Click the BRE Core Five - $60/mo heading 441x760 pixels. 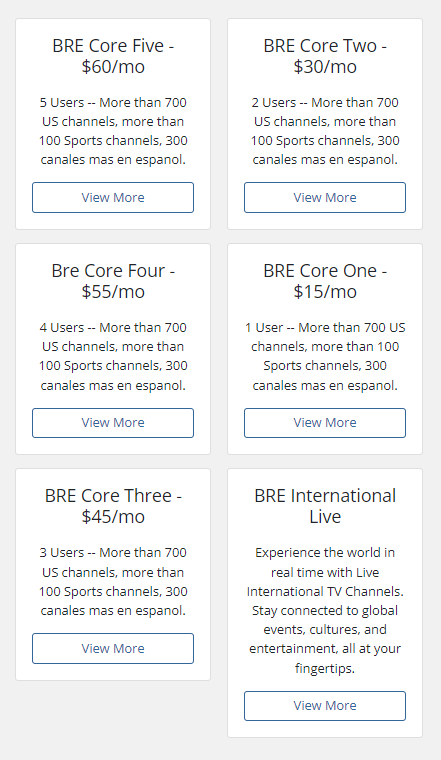(x=113, y=56)
